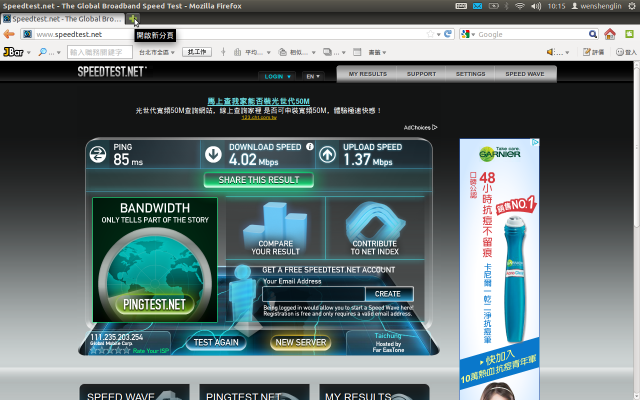Open wenshenglin user menu
Screen dimensions: 640x400
[596, 6]
